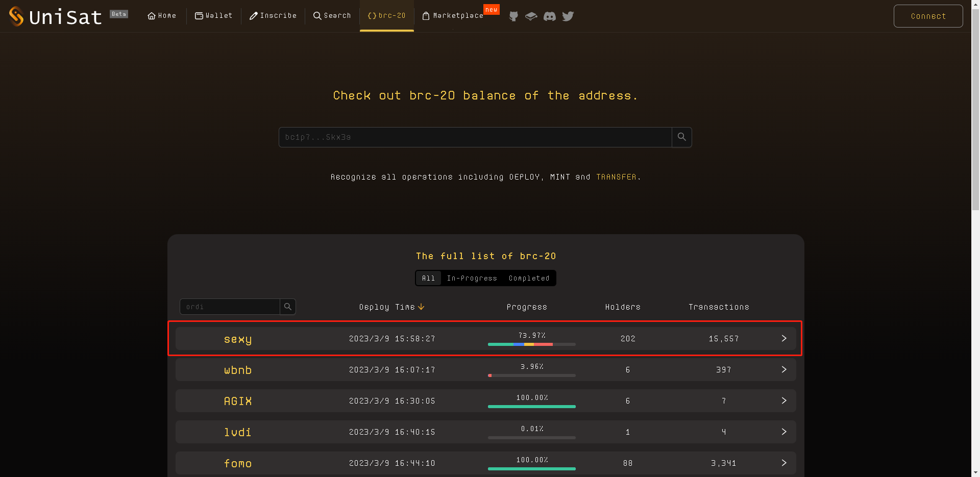Expand the wbnb row chevron
This screenshot has height=477, width=980.
tap(784, 369)
